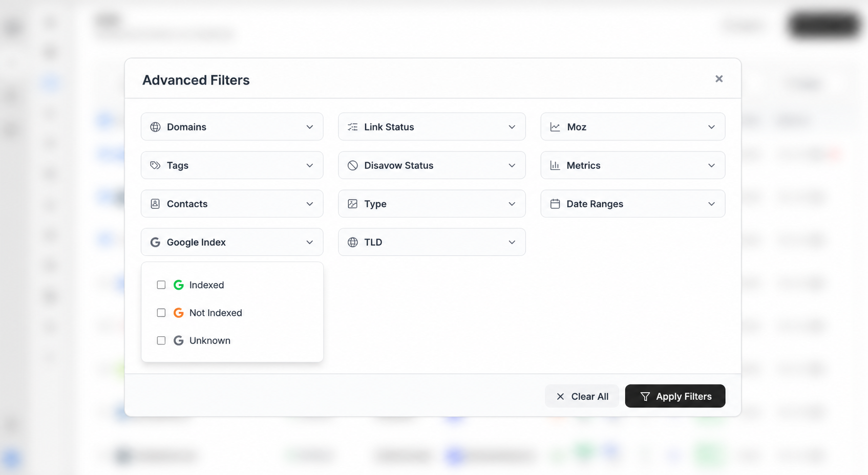868x475 pixels.
Task: Click the funnel icon in Apply Filters
Action: pos(645,397)
